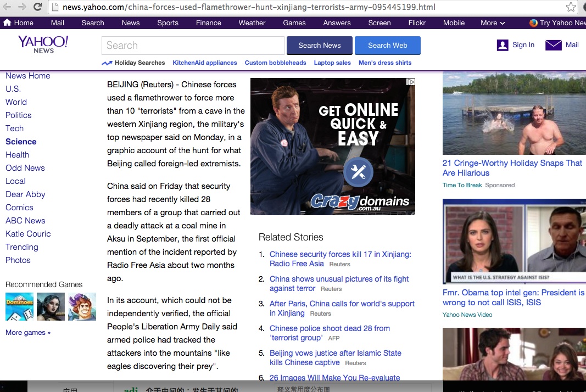Open Weather in the top navigation bar
Viewport: 586px width, 392px height.
pos(252,23)
